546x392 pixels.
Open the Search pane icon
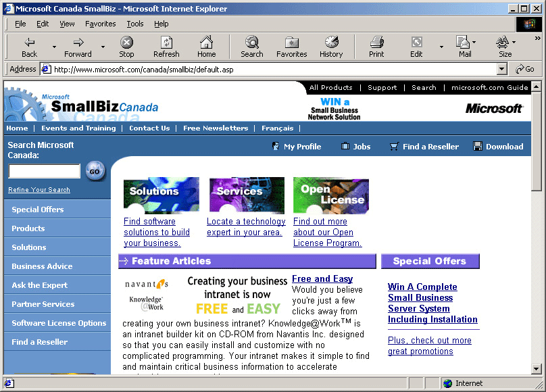click(252, 42)
